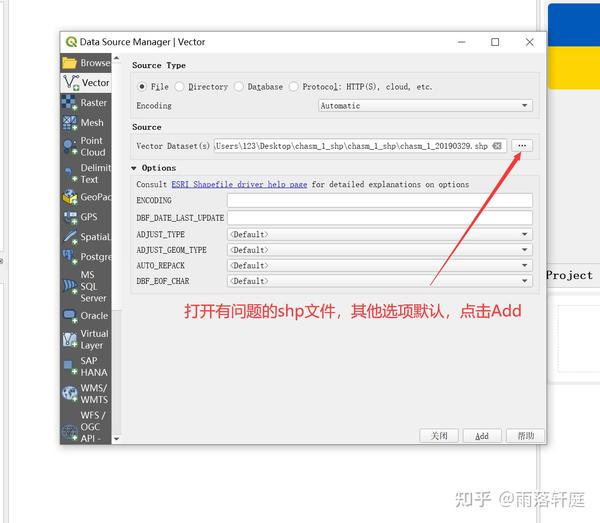Click the ENCODING option text field

coord(380,200)
